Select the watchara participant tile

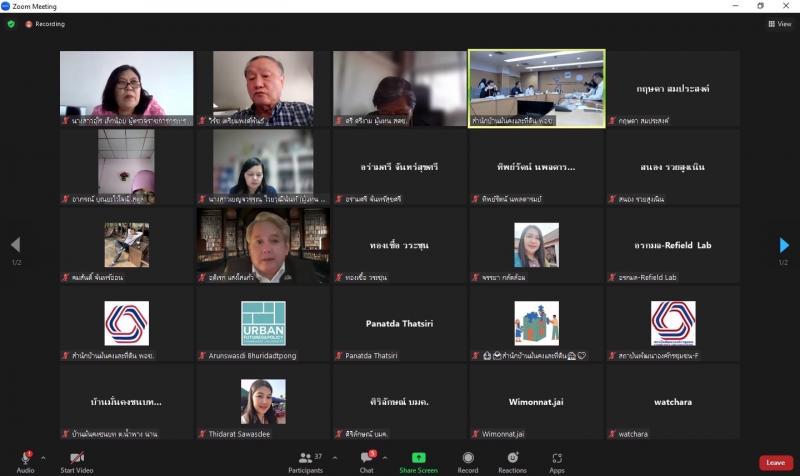tap(673, 402)
